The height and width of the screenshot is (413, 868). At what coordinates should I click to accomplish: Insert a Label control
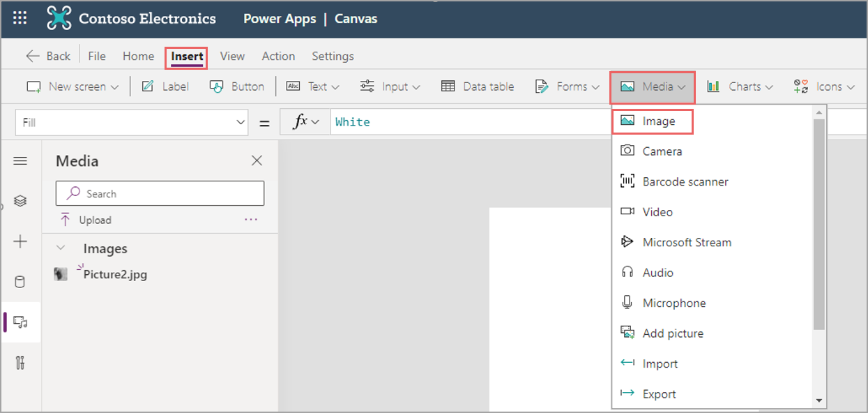coord(165,87)
